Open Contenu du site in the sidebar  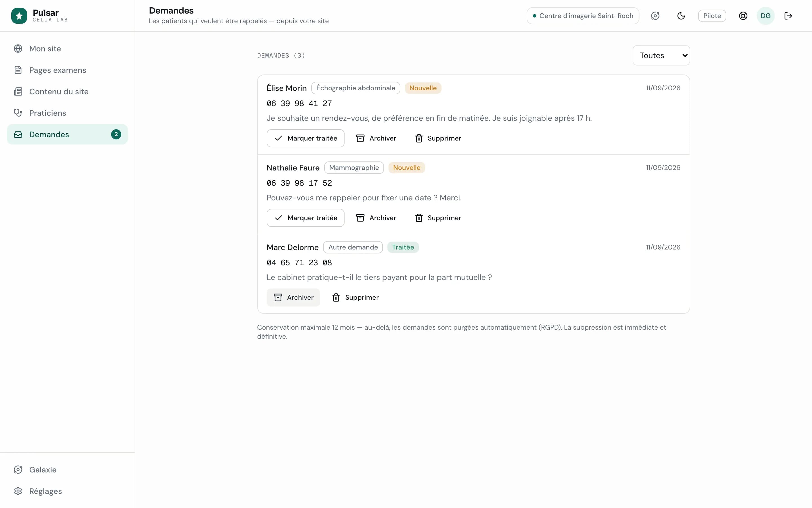pyautogui.click(x=67, y=92)
